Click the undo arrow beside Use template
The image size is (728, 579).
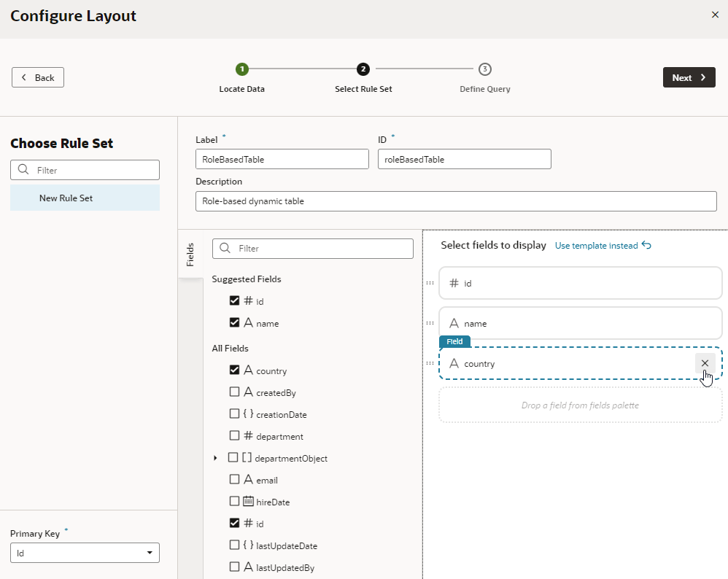coord(646,245)
